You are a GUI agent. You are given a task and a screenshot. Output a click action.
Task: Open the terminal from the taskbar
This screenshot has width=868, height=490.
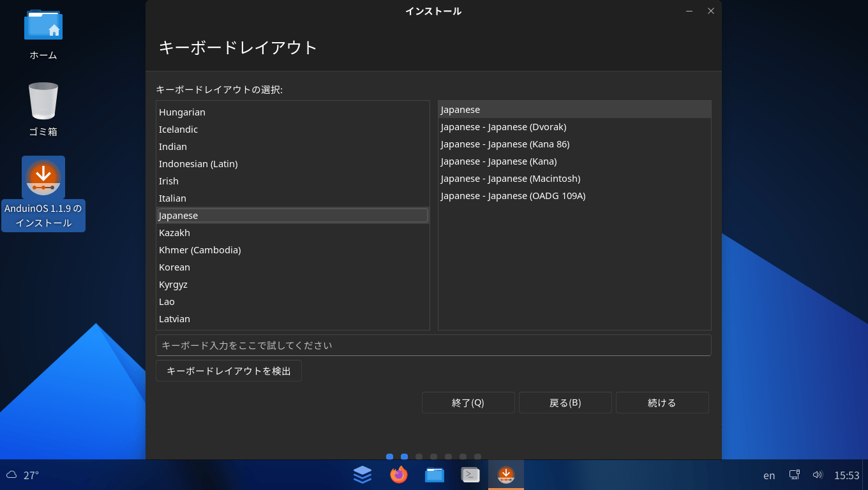click(470, 475)
